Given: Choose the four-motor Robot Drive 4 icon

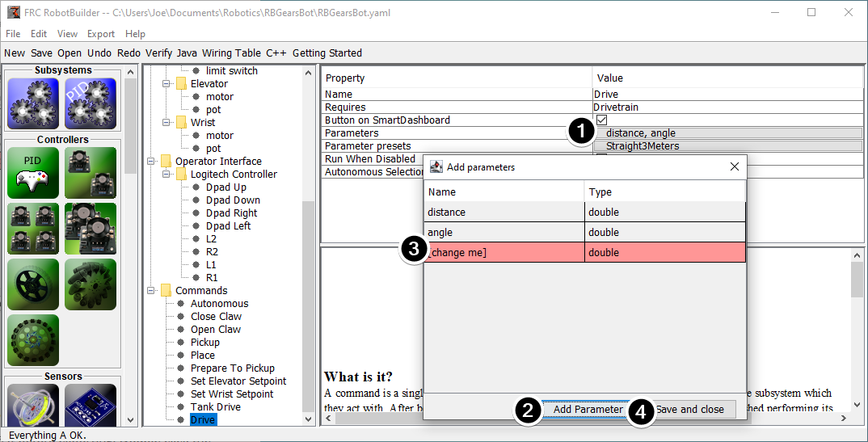Looking at the screenshot, I should [x=33, y=229].
